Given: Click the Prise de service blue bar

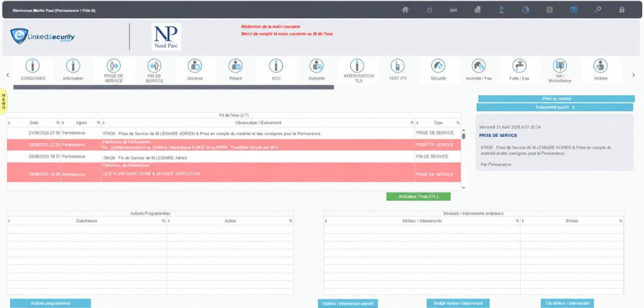Looking at the screenshot, I should coord(556,99).
